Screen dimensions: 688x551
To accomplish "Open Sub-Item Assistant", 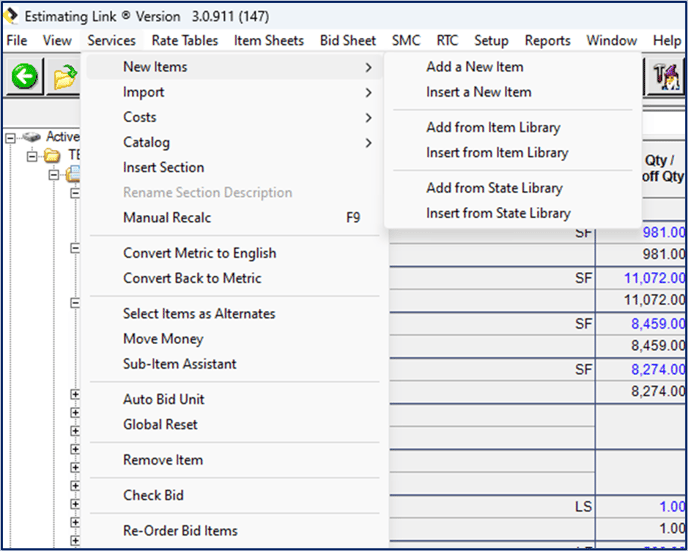I will pos(234,364).
